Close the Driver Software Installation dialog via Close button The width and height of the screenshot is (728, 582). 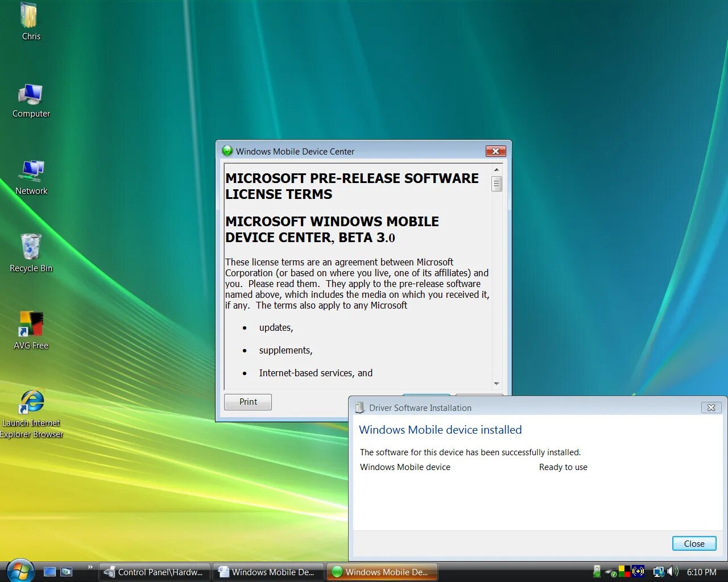pyautogui.click(x=694, y=543)
